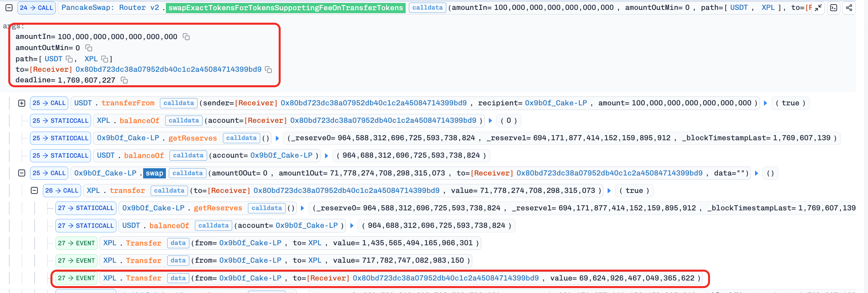Copy the USDT address in path
868x293 pixels.
(x=69, y=59)
